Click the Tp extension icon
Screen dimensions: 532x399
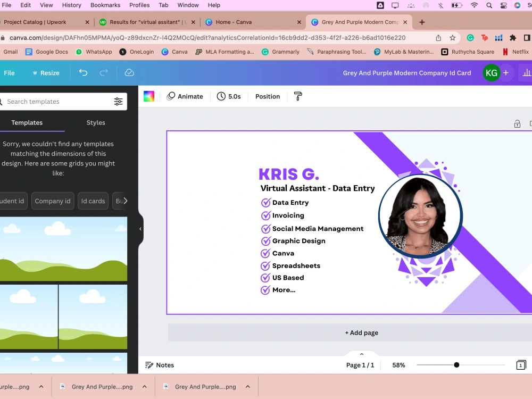coord(485,38)
